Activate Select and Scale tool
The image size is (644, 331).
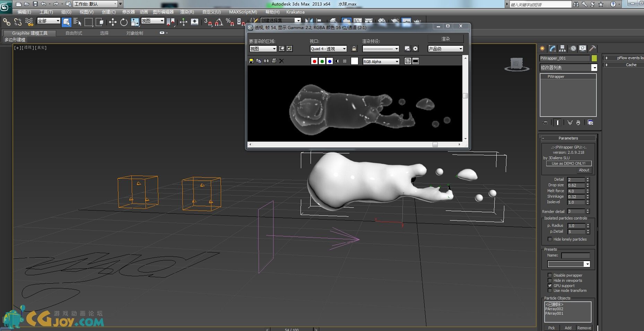click(x=135, y=22)
